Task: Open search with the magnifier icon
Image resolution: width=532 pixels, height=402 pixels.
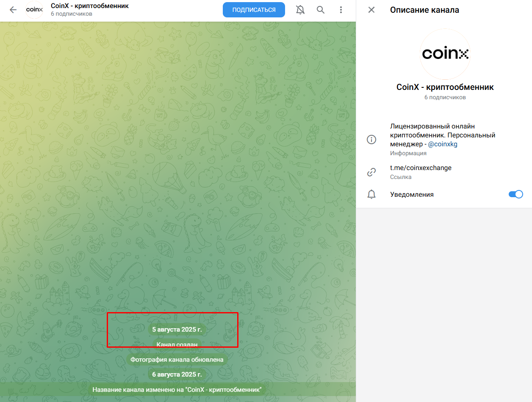Action: pos(321,10)
